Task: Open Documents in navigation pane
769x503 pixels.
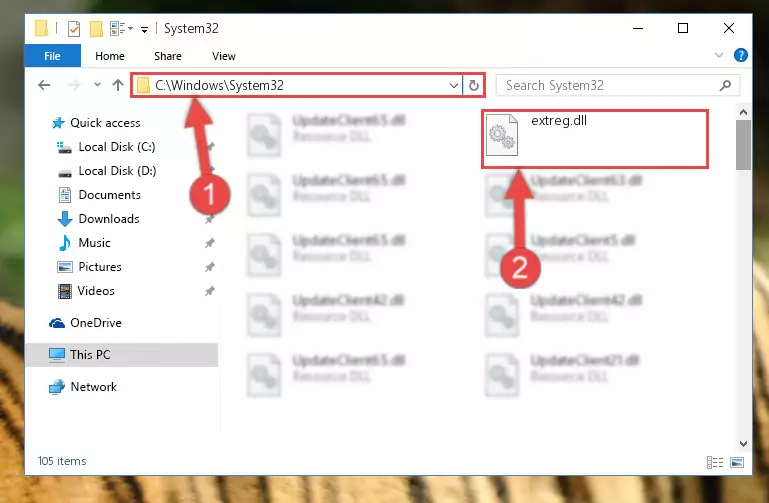Action: pos(109,195)
